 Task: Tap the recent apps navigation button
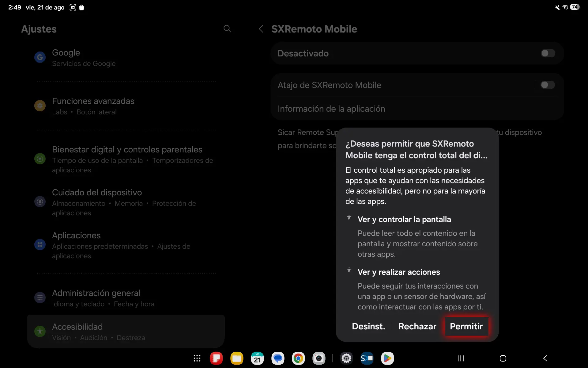[461, 358]
